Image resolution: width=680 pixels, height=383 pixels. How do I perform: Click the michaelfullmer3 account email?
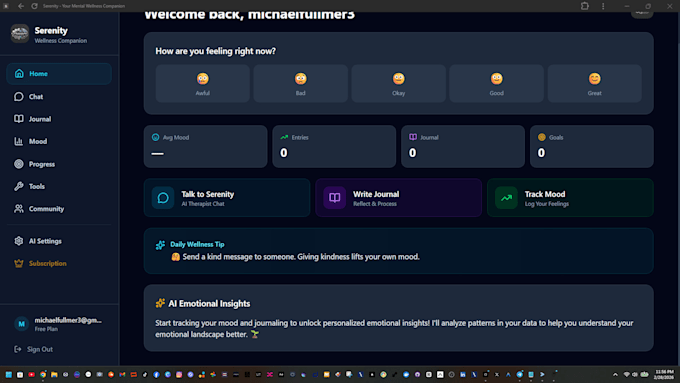[68, 320]
